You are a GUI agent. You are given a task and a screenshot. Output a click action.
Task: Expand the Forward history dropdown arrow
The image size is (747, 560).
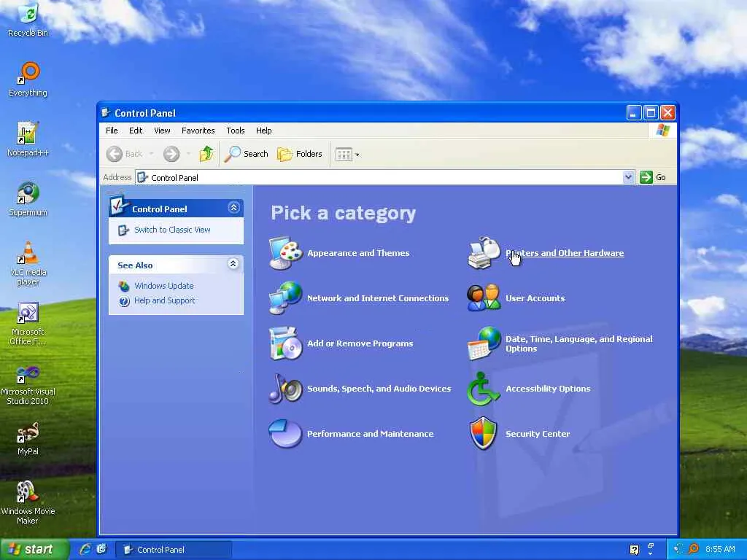tap(188, 154)
